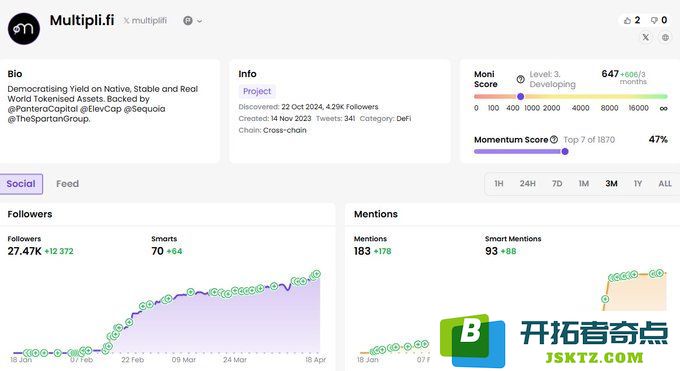Select the 24H time range

pyautogui.click(x=527, y=184)
